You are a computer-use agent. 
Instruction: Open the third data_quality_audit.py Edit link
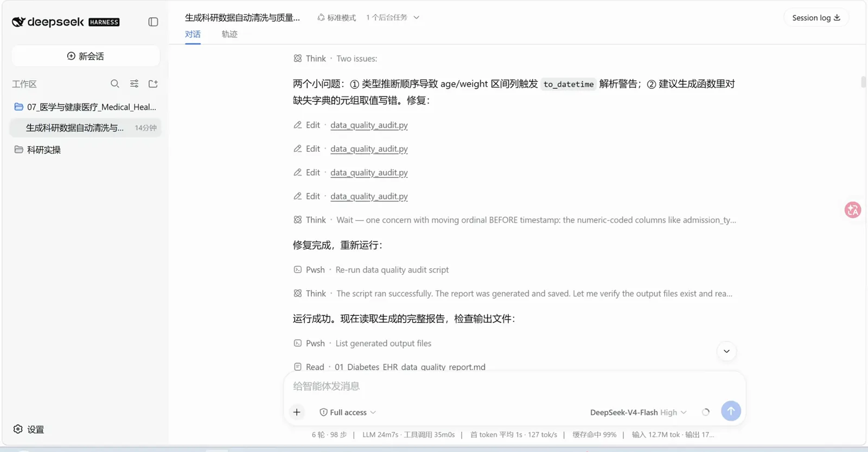coord(369,173)
